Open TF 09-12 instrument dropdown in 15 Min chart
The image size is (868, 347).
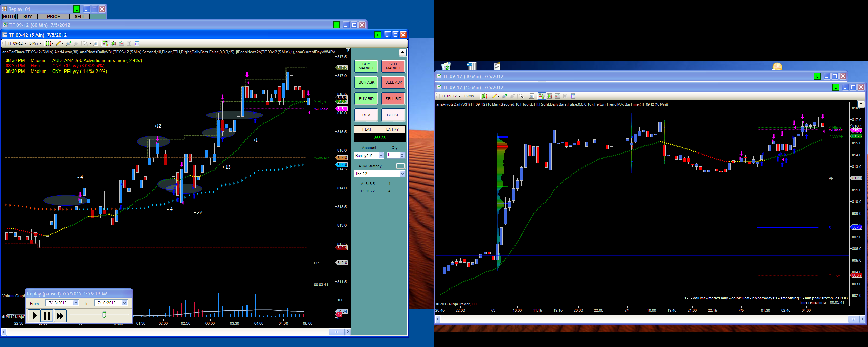451,96
